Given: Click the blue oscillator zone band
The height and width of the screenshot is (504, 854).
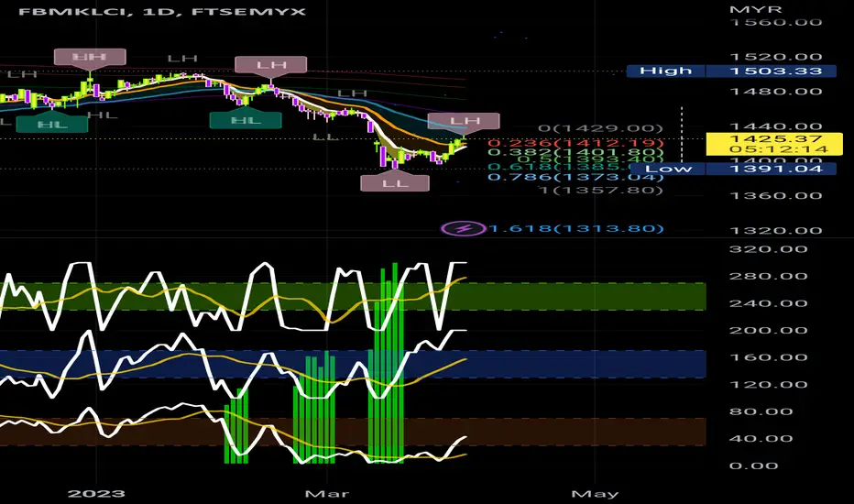Looking at the screenshot, I should point(353,364).
